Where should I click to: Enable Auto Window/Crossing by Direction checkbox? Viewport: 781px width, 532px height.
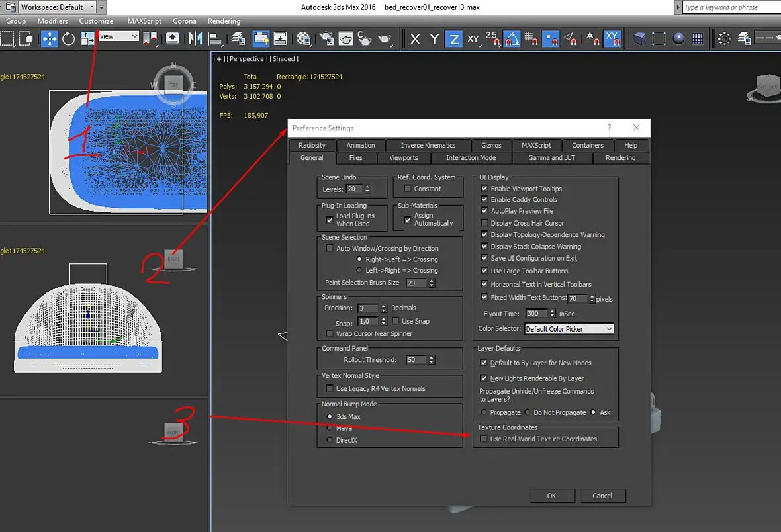pos(330,249)
